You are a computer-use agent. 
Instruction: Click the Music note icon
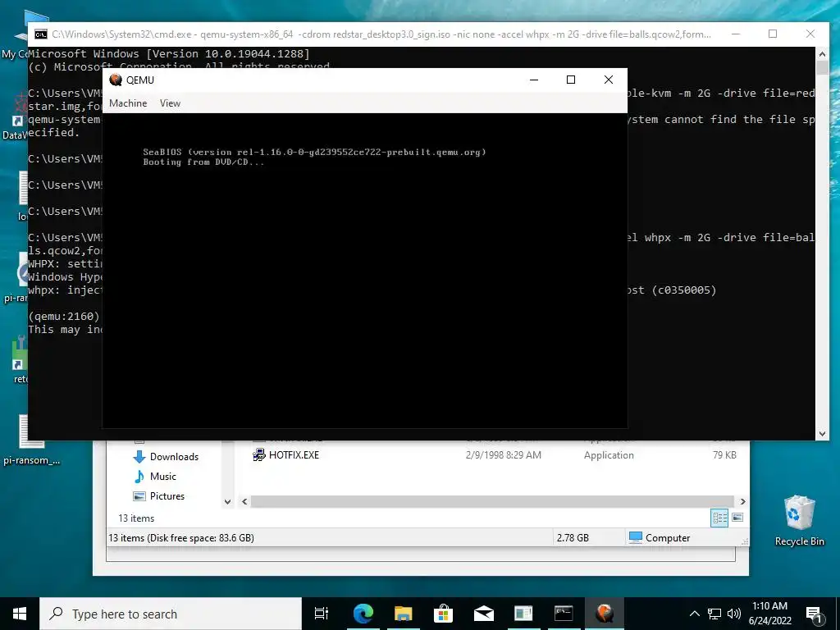(139, 477)
